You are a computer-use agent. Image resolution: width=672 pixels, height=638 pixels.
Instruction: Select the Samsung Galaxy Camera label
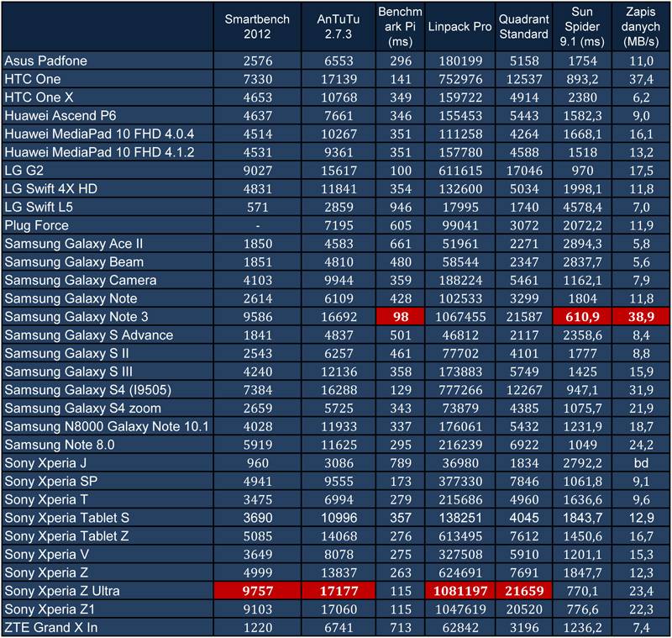(x=81, y=281)
